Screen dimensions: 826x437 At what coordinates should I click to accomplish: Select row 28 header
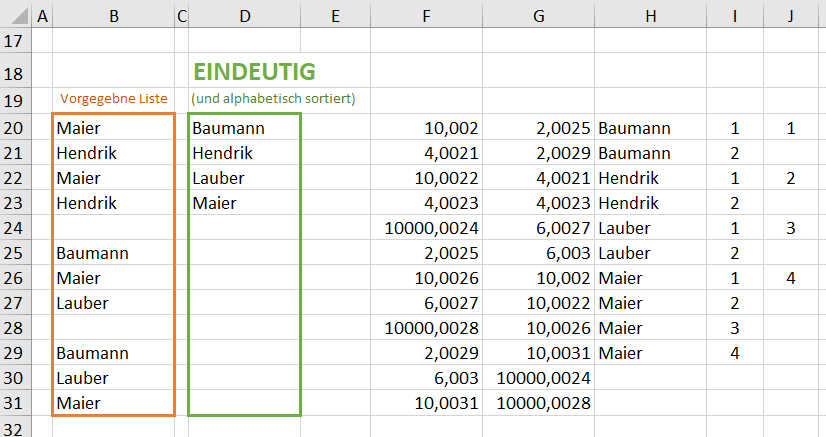tap(14, 327)
